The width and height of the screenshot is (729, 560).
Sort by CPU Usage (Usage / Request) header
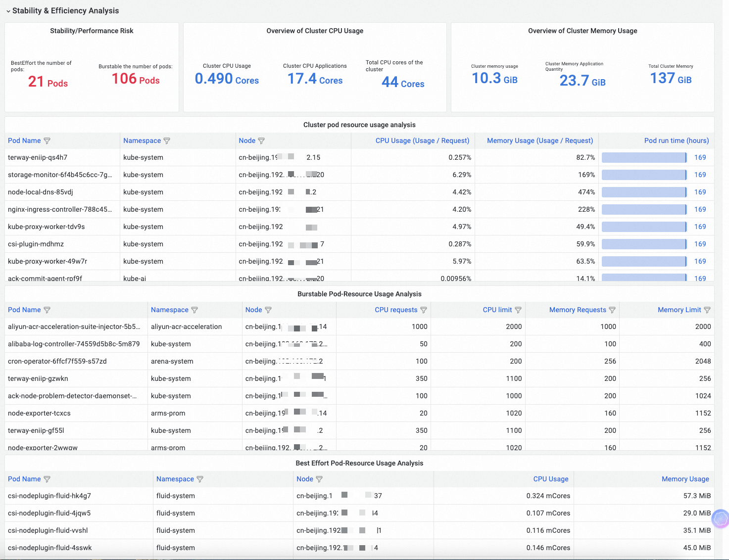click(422, 141)
